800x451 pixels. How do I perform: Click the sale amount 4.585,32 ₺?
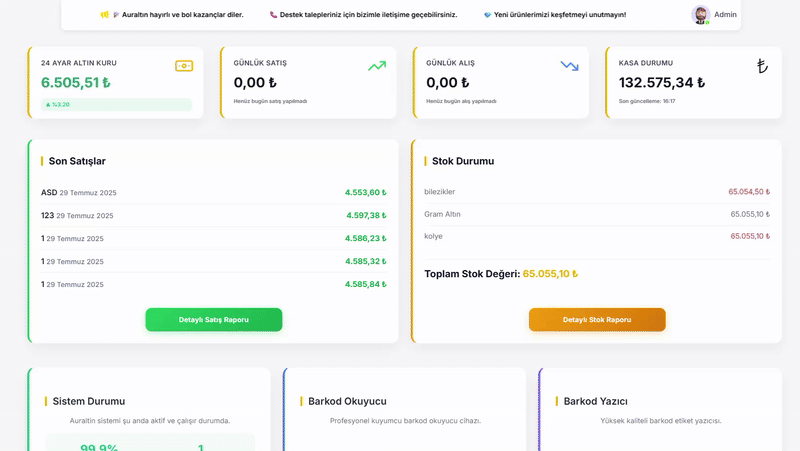(x=365, y=261)
